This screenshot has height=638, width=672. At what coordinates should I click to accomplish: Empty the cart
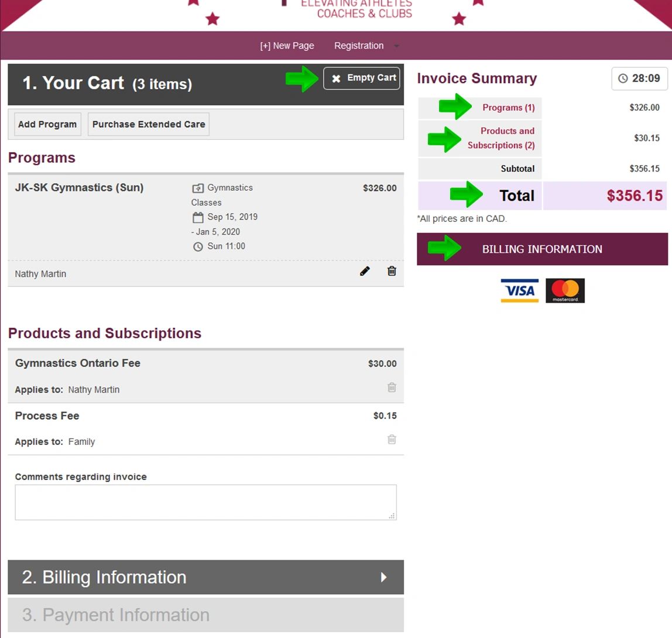click(x=362, y=78)
